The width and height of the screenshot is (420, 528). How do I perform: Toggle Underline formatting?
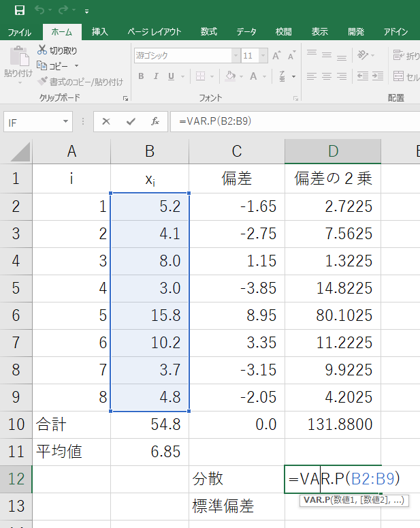[172, 76]
